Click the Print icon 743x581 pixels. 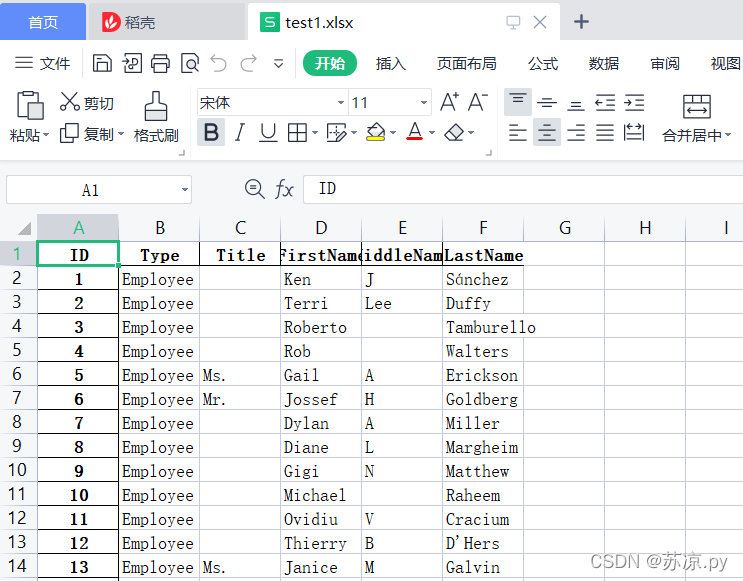(x=160, y=63)
